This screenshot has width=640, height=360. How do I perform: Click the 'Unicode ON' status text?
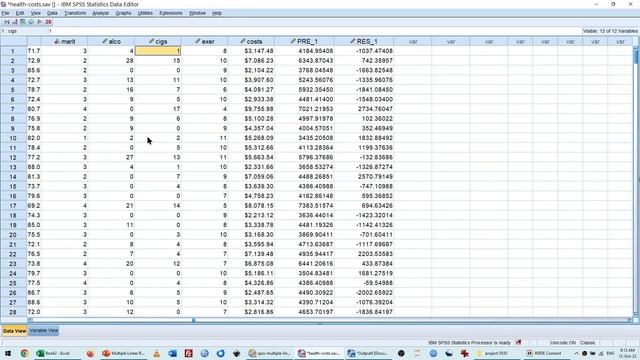pyautogui.click(x=562, y=342)
